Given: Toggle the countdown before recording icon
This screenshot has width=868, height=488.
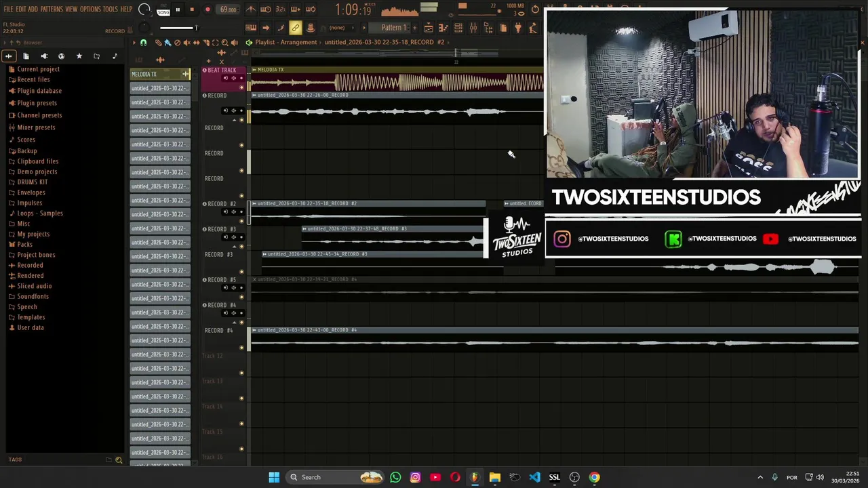Looking at the screenshot, I should click(x=281, y=9).
